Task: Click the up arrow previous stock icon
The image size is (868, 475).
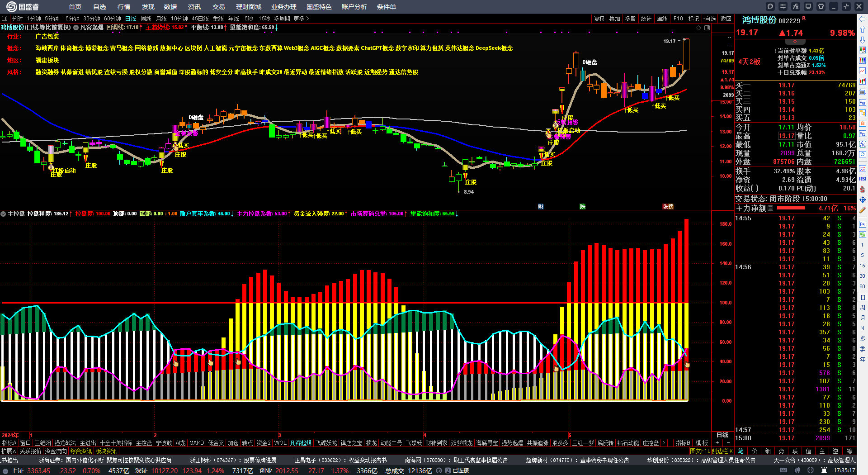Action: (863, 29)
